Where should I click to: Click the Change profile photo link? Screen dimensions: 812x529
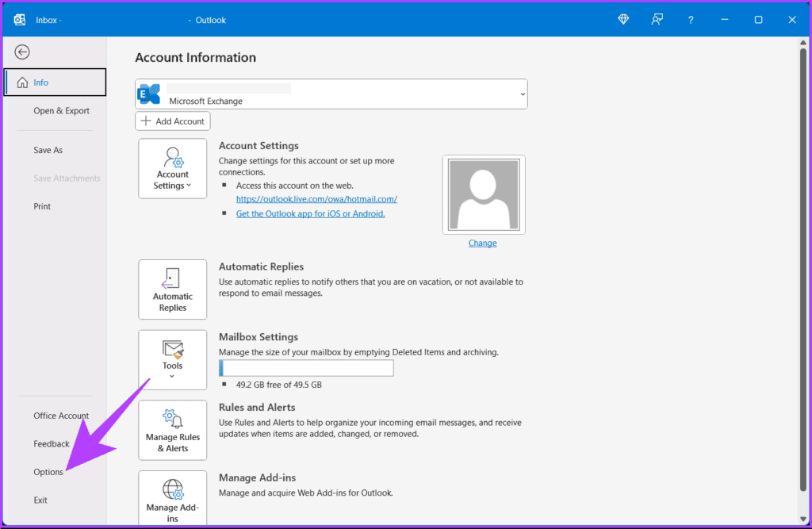[x=482, y=243]
